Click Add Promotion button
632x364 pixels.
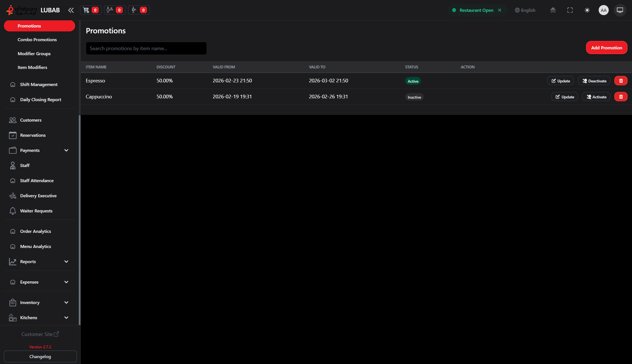[606, 48]
